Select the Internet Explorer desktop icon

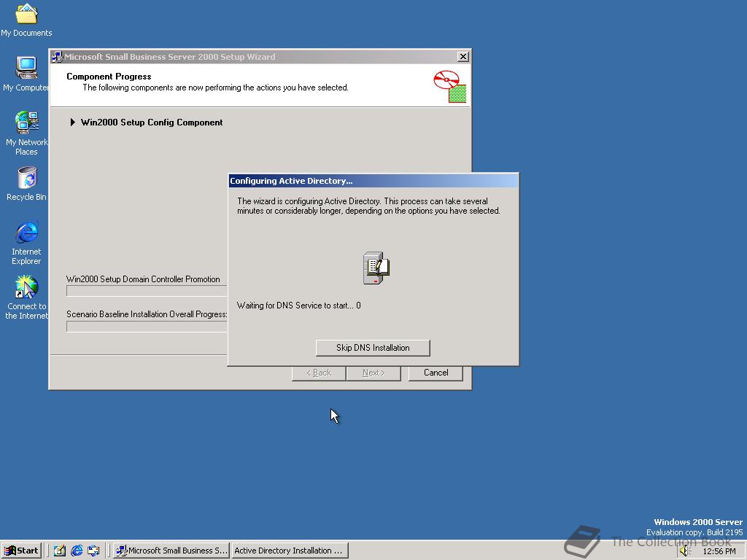point(27,242)
